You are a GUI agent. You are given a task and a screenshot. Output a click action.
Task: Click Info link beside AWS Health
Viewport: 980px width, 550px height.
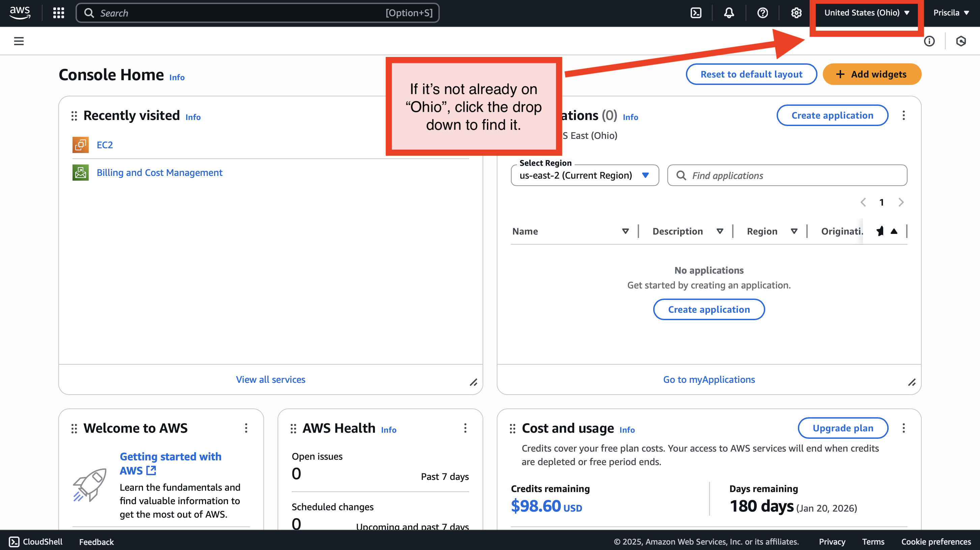point(389,430)
